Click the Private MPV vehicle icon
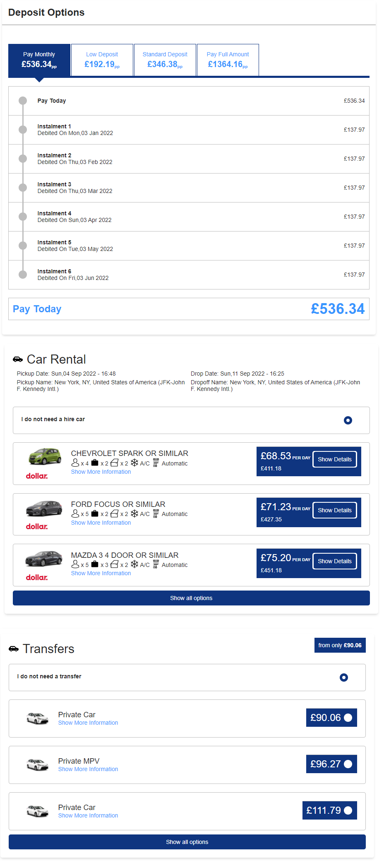 [x=38, y=764]
